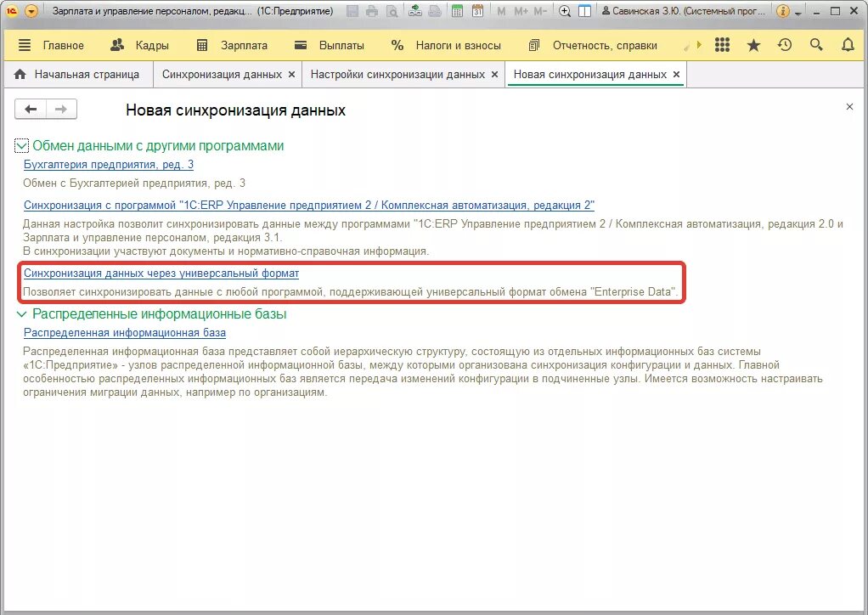Viewport: 868px width, 615px height.
Task: Switch to the Начальная страница tab
Action: pos(77,74)
